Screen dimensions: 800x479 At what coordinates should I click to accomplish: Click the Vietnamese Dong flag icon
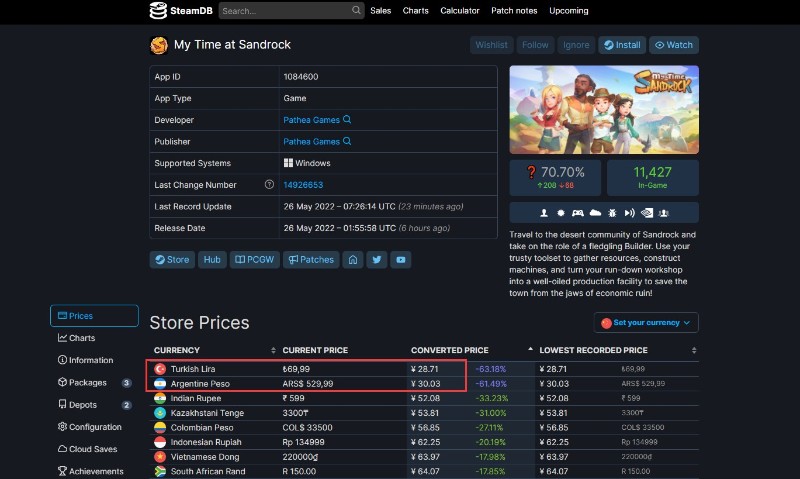click(x=160, y=457)
